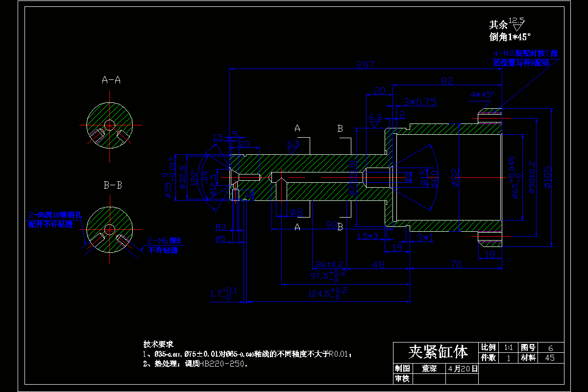Click the '审核' label cell

(x=402, y=379)
